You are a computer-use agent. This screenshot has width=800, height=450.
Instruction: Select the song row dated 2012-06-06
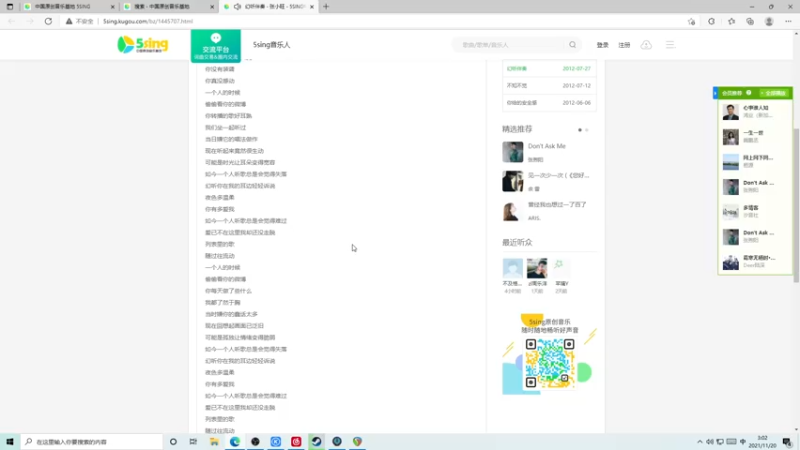549,103
